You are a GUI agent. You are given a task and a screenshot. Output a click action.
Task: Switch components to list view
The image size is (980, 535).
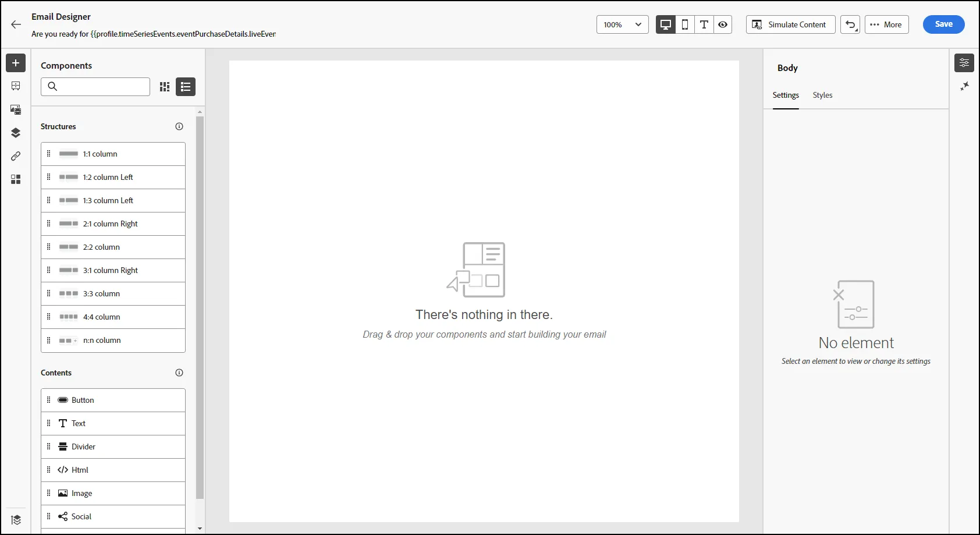[x=186, y=87]
